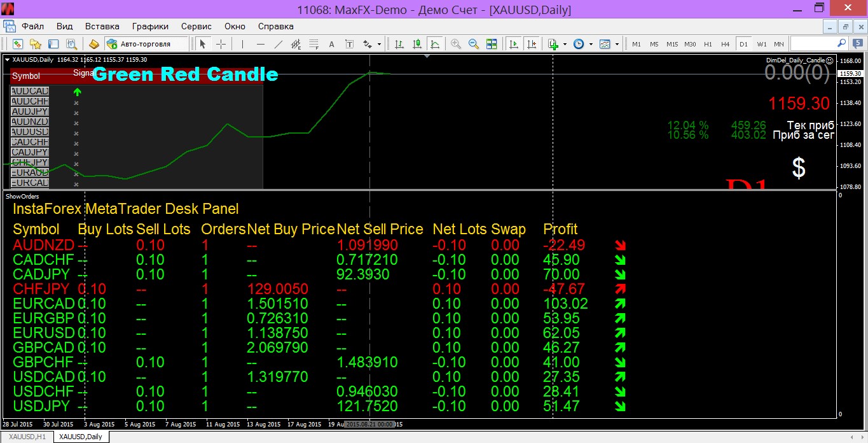Select the M30 timeframe
Image resolution: width=868 pixels, height=443 pixels.
690,44
